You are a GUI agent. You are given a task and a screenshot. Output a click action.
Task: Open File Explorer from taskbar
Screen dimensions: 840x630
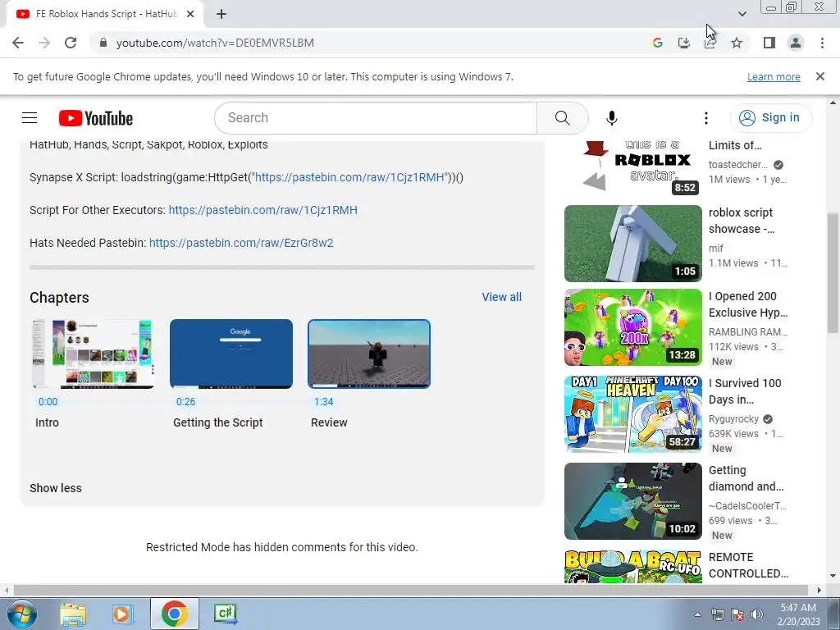(72, 614)
